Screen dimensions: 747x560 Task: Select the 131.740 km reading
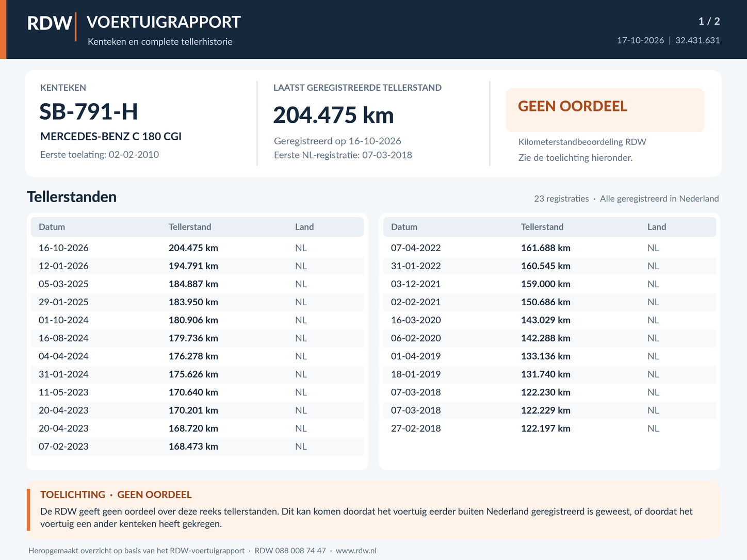(546, 374)
